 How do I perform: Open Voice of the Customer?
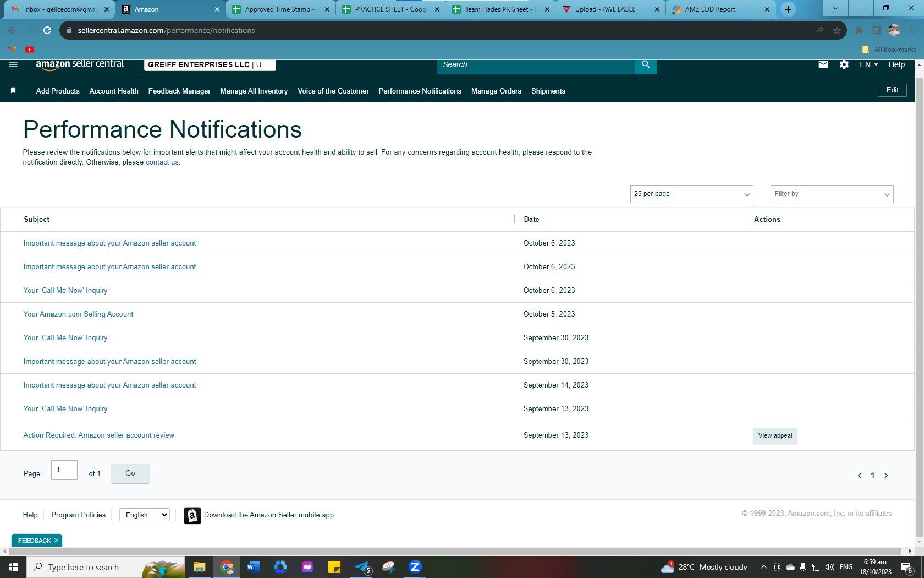click(333, 91)
